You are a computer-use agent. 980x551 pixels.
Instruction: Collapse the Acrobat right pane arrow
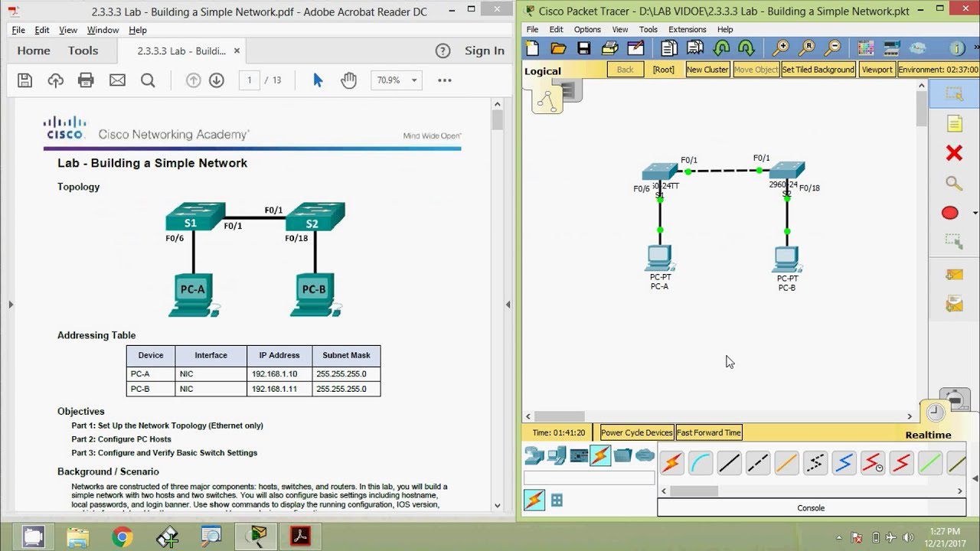click(x=508, y=305)
